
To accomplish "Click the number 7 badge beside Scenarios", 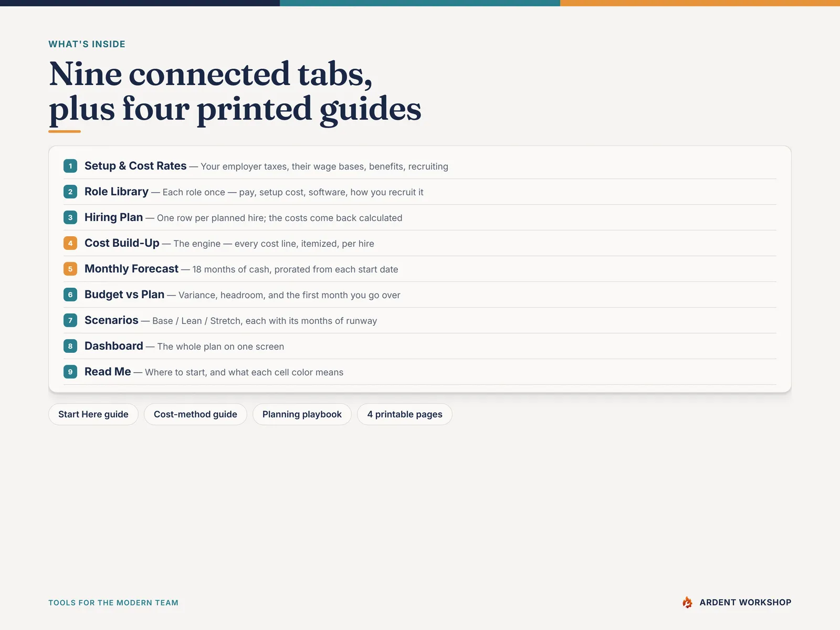I will (x=70, y=320).
